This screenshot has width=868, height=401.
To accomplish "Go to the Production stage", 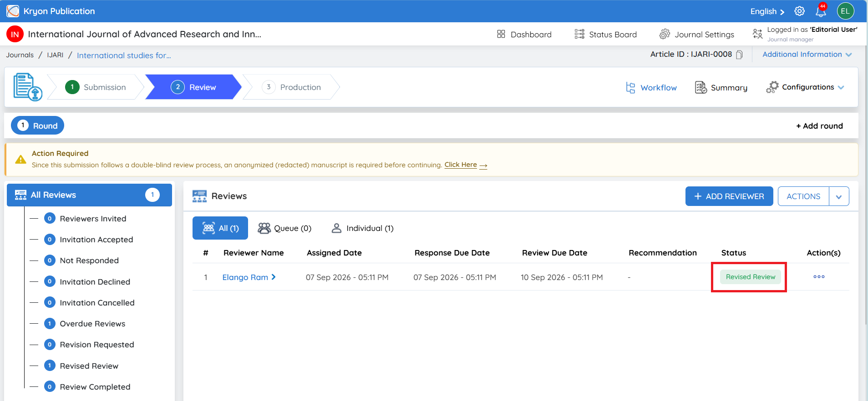I will (291, 87).
